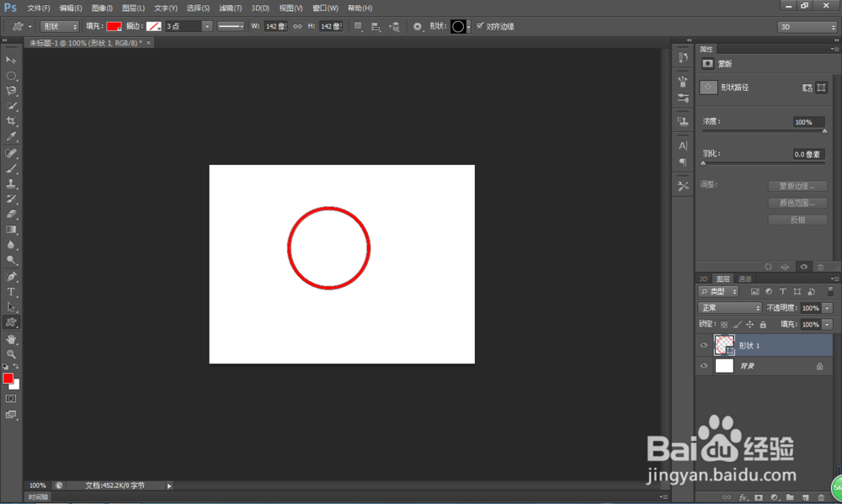Click the 反相 button
Viewport: 842px width, 504px height.
(x=797, y=220)
